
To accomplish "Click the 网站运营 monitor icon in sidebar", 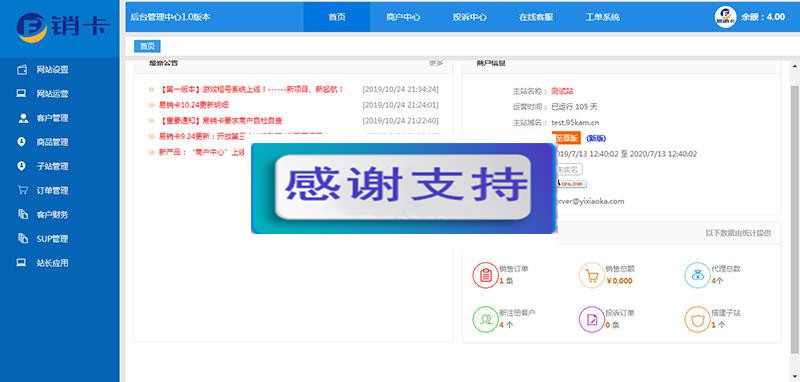I will point(21,94).
